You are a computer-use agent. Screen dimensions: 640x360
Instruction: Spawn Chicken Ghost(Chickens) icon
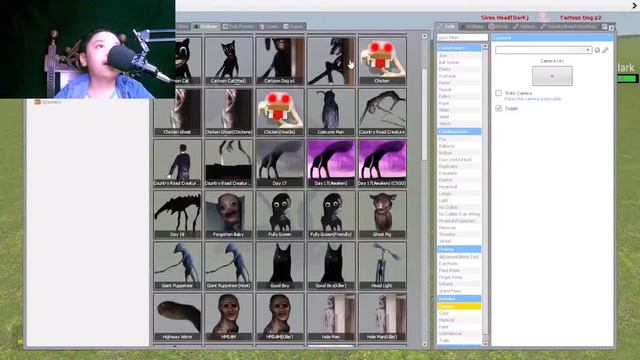(229, 112)
